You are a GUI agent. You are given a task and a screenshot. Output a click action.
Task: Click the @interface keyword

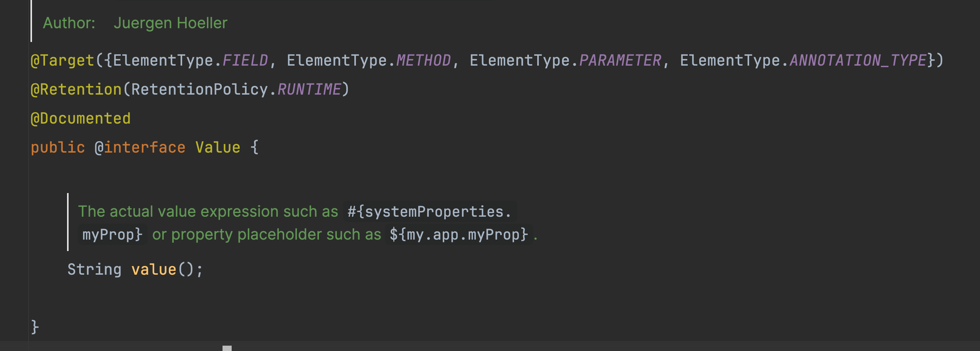tap(140, 148)
